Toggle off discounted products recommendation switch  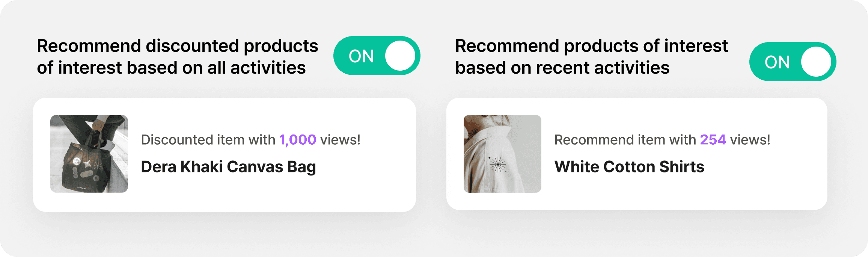pos(377,56)
